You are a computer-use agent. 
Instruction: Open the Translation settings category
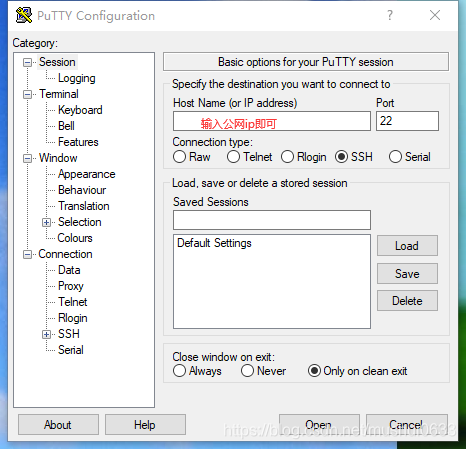[x=84, y=206]
